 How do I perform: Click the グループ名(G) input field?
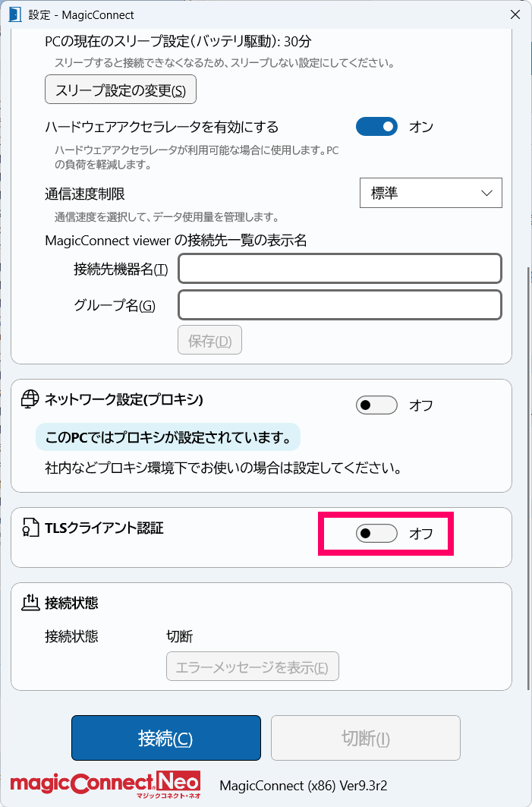point(340,304)
